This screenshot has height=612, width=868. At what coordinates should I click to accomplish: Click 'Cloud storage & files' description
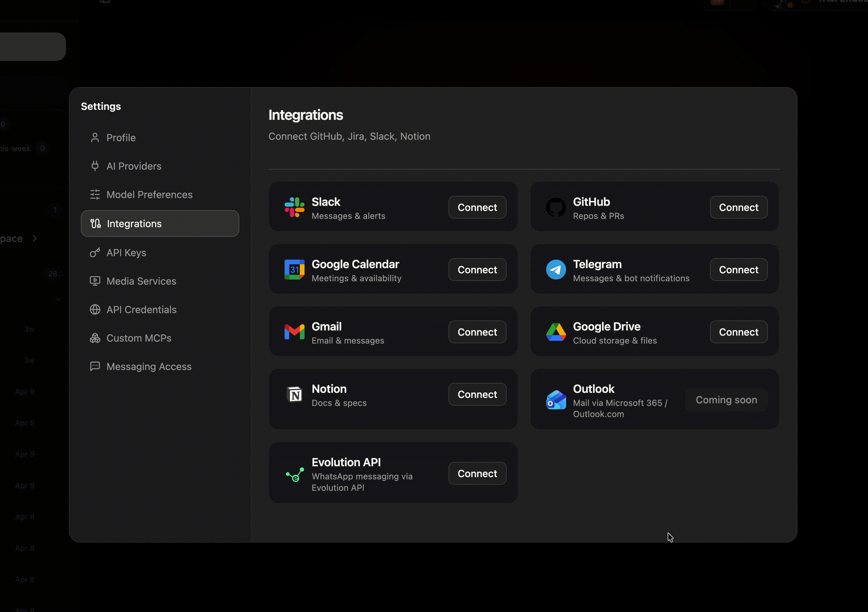point(615,341)
